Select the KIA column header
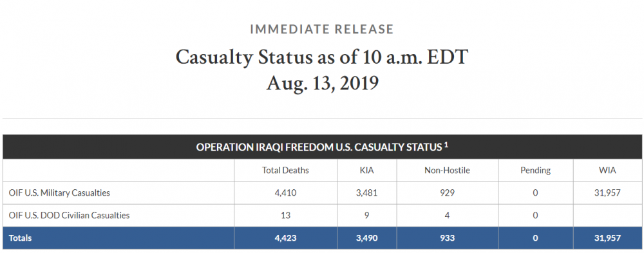The height and width of the screenshot is (253, 644). click(366, 171)
